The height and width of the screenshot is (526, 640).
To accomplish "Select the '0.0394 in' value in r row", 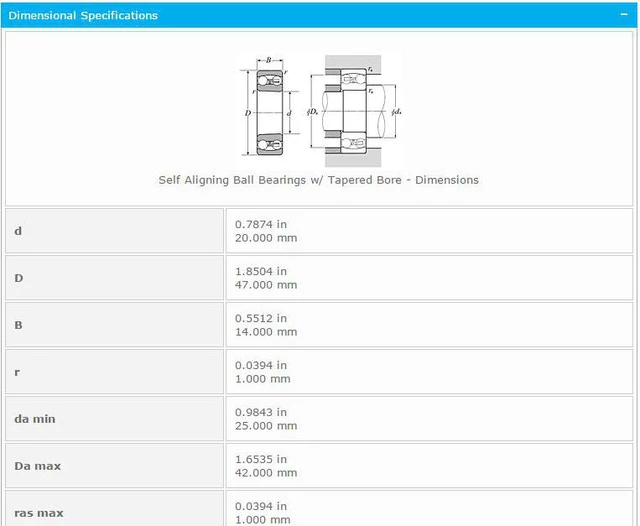I will (261, 365).
